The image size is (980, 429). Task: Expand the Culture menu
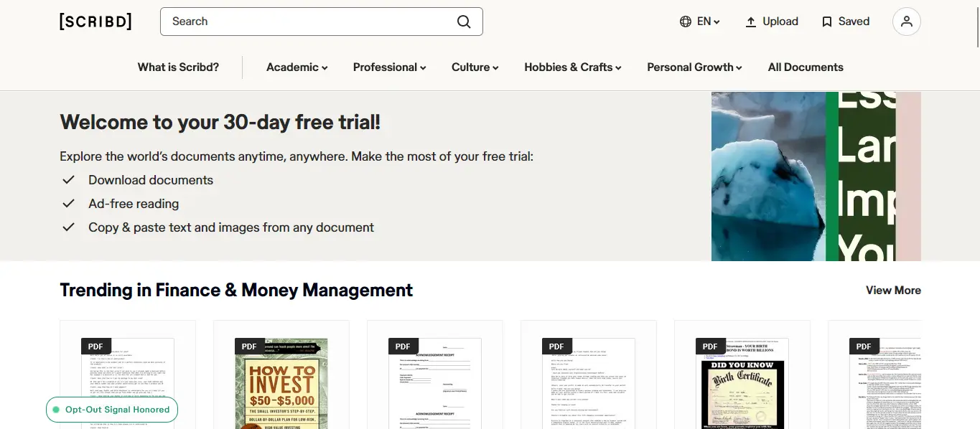point(475,67)
